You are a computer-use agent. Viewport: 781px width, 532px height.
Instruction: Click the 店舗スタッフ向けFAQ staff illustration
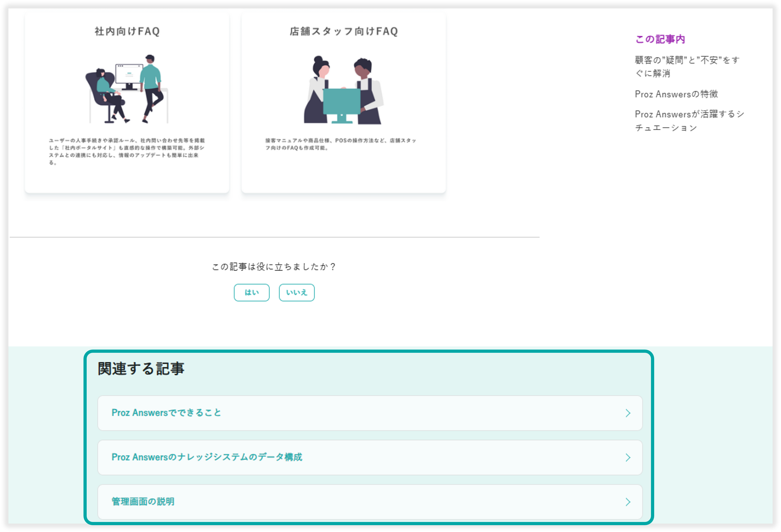tap(344, 90)
